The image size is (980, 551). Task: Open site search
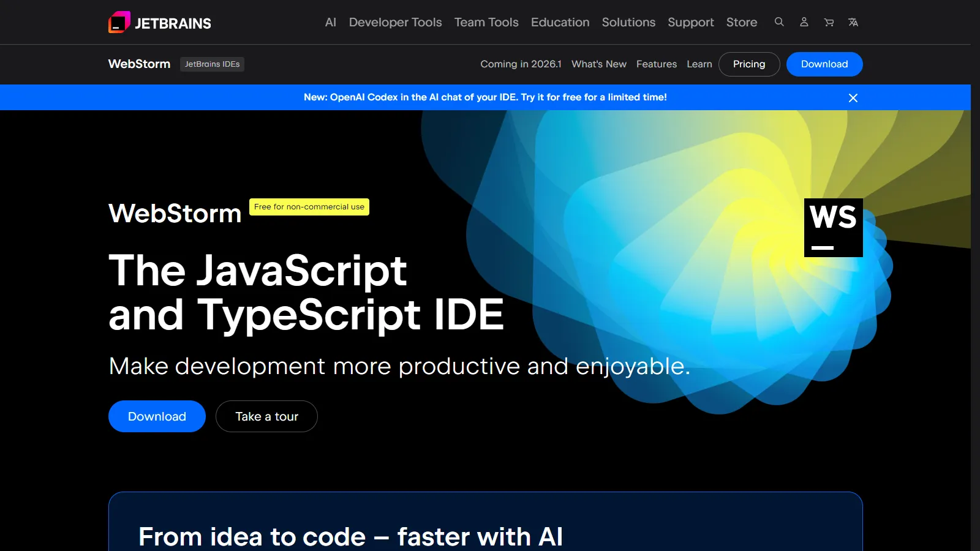(x=779, y=22)
